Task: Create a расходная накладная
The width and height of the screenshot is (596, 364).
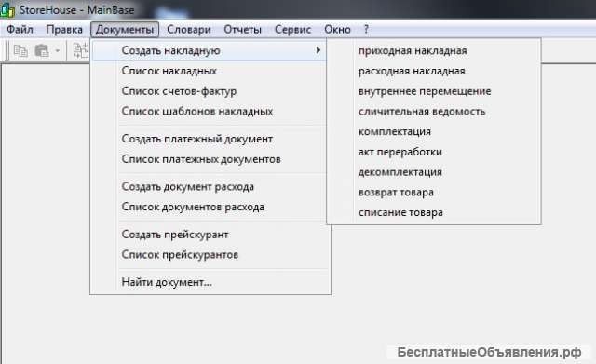Action: tap(434, 71)
